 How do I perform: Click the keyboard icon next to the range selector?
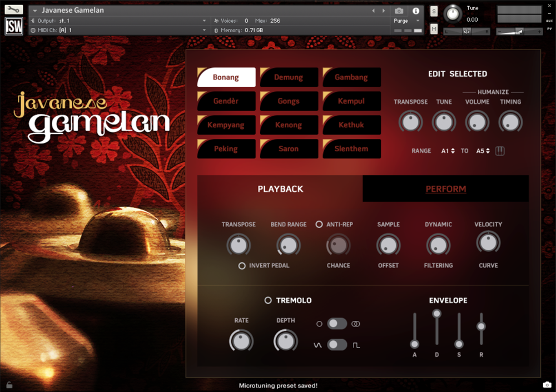click(499, 151)
